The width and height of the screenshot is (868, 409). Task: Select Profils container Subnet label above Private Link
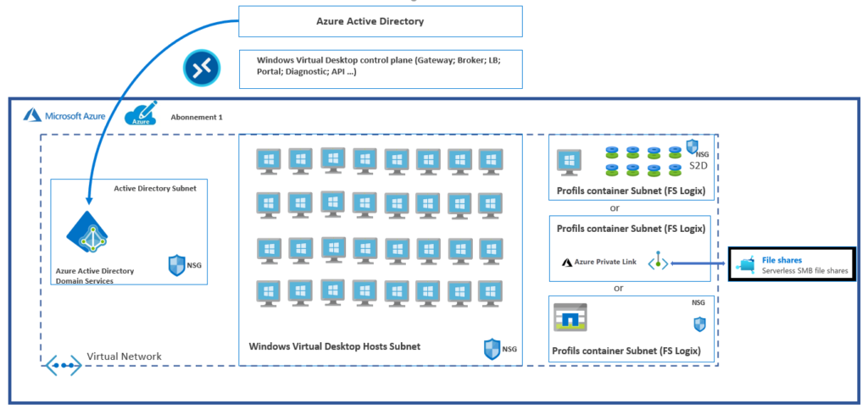click(631, 228)
